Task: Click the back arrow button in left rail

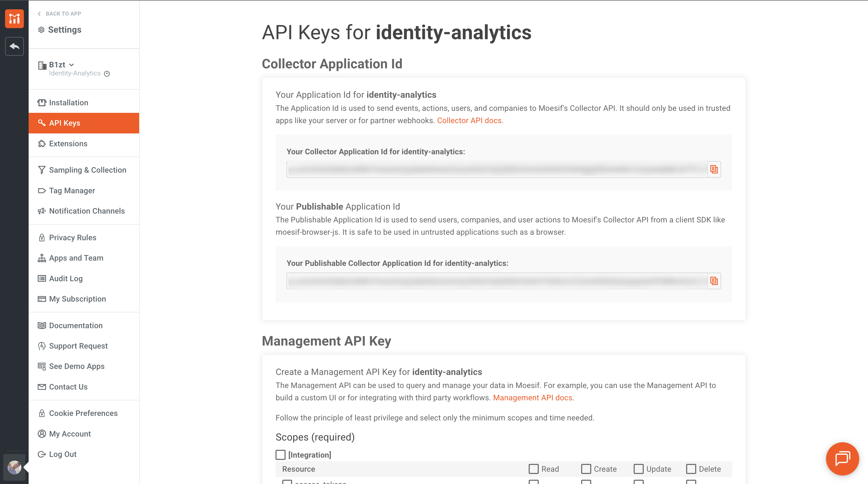Action: click(14, 46)
